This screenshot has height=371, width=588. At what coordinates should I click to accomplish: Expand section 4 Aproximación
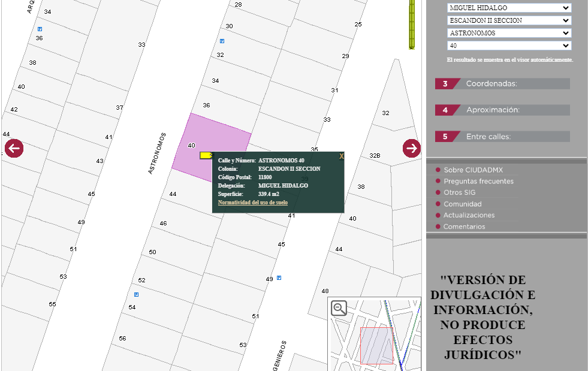502,110
